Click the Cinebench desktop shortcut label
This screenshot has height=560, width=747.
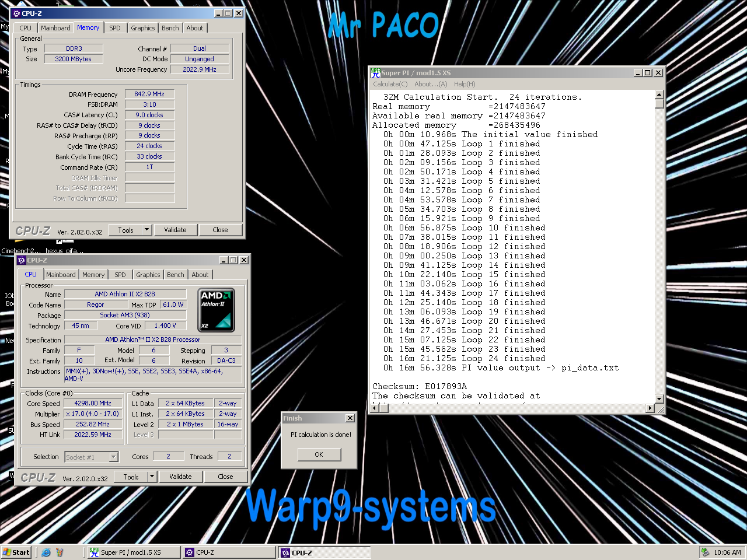tap(22, 251)
